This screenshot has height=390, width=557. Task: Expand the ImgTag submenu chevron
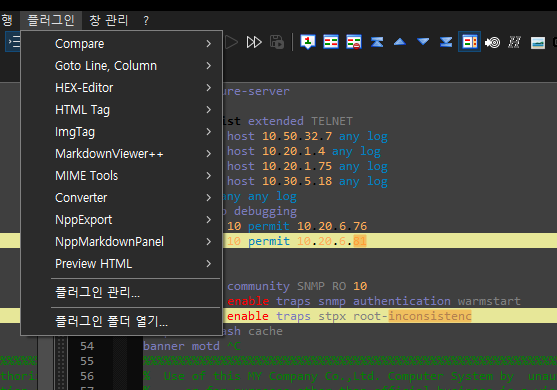click(x=209, y=132)
